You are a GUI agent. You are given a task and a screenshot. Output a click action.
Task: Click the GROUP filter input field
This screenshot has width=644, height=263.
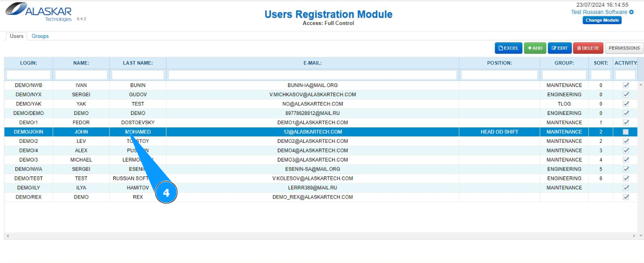[x=564, y=75]
